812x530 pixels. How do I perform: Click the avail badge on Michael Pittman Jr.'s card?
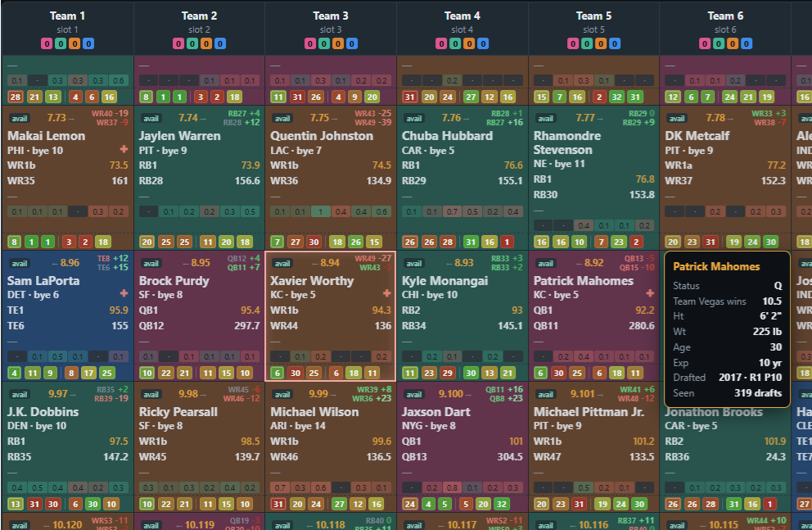[x=546, y=395]
